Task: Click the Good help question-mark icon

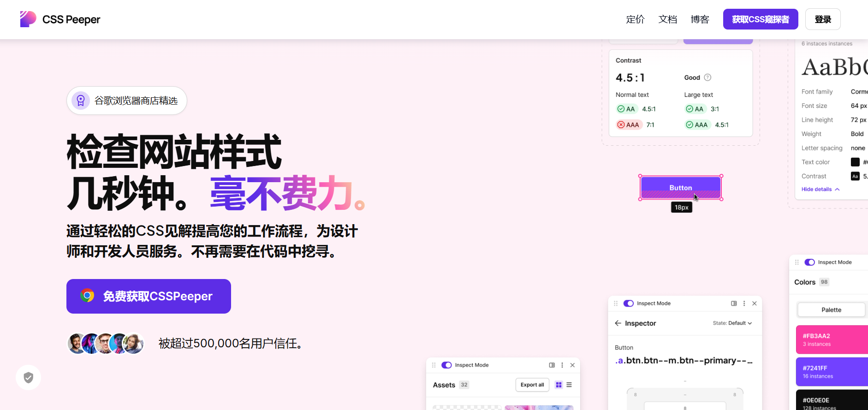Action: (707, 77)
